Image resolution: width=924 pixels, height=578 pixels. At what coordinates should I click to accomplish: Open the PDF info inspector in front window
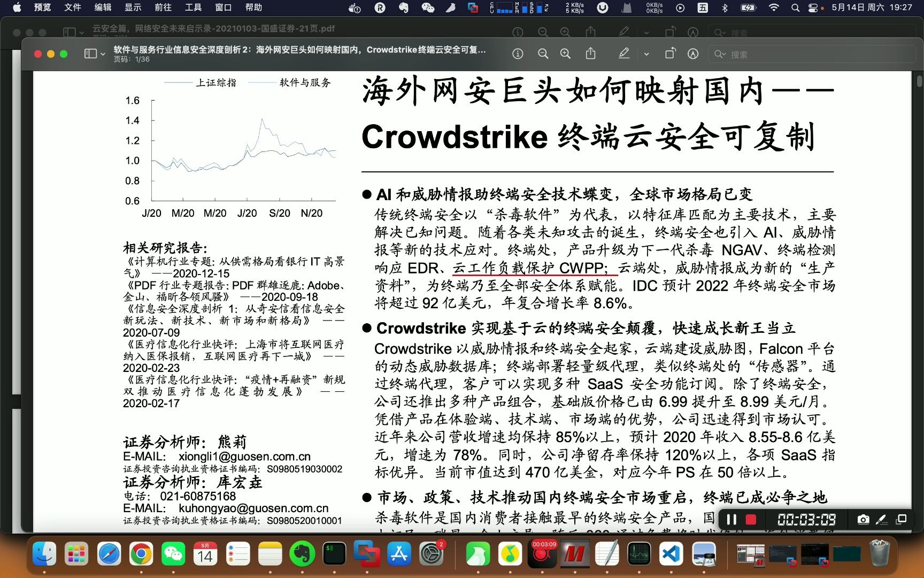tap(517, 54)
